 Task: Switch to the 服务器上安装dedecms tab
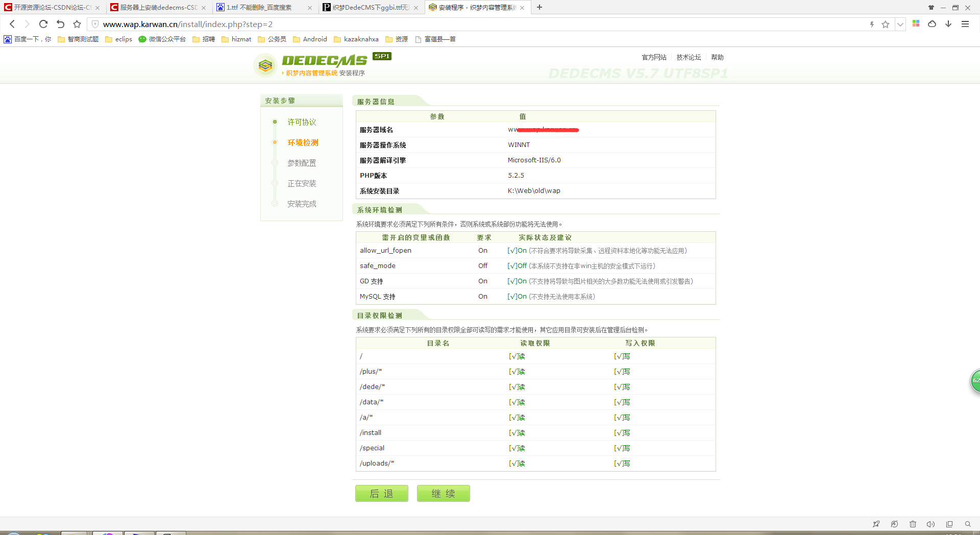[158, 7]
